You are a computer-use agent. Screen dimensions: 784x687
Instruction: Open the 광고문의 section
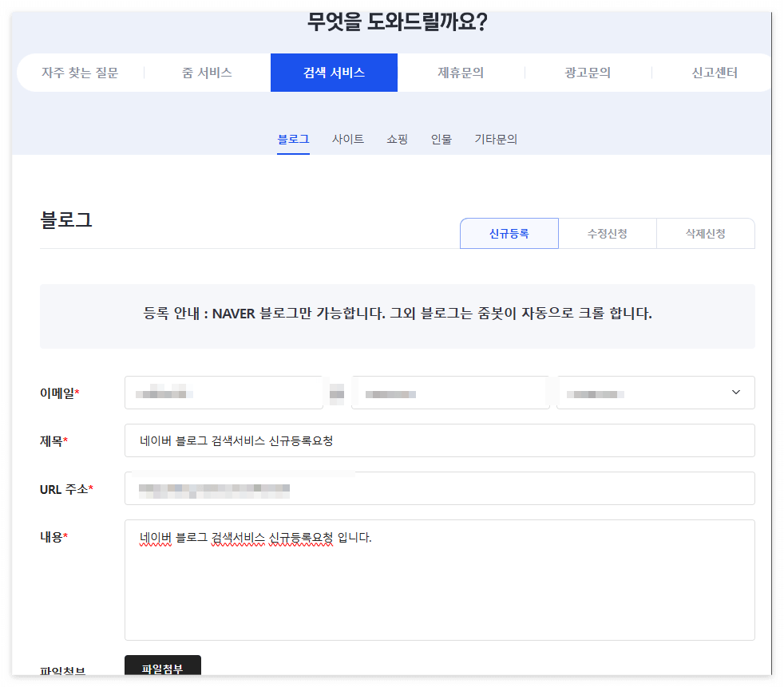point(587,72)
